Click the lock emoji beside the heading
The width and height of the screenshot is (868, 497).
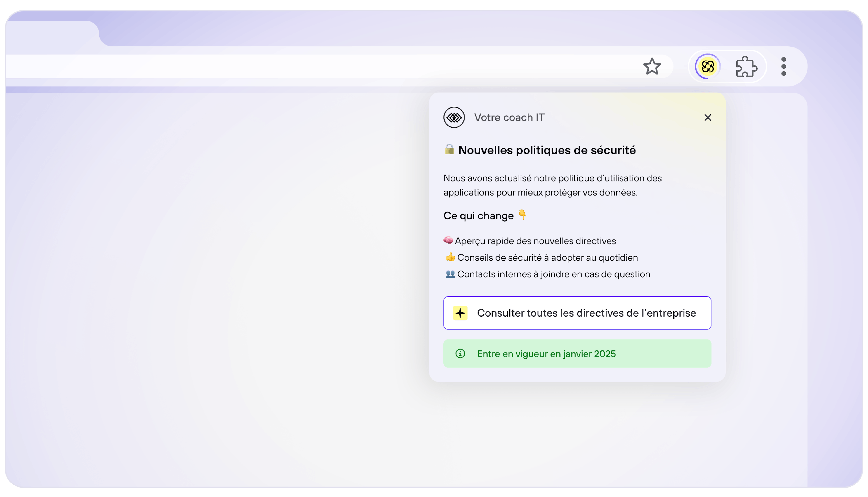click(x=449, y=149)
